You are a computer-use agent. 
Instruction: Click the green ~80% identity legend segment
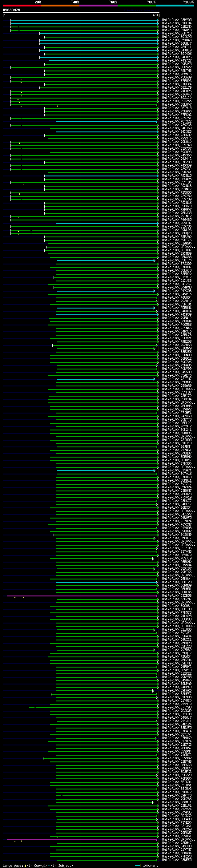coord(137,6)
